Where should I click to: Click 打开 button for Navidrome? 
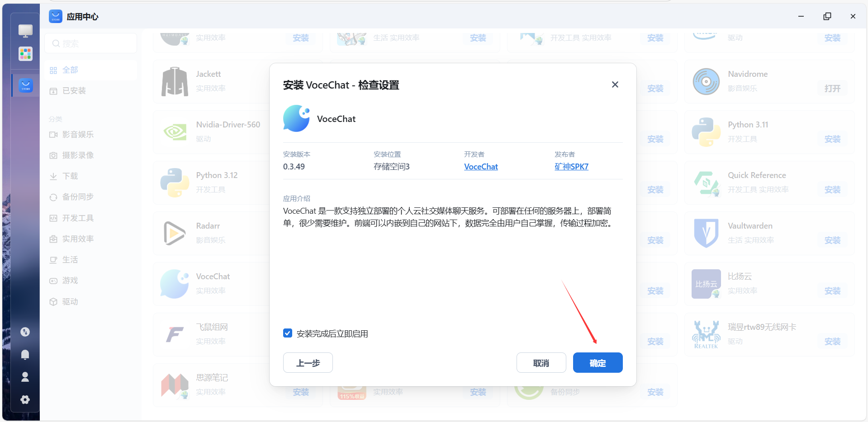(x=832, y=89)
